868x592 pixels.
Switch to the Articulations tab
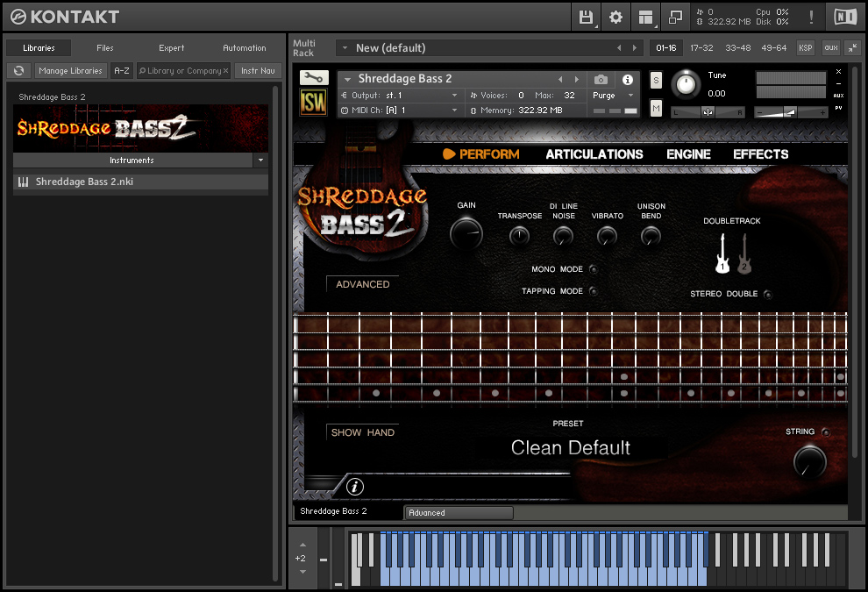(x=594, y=154)
